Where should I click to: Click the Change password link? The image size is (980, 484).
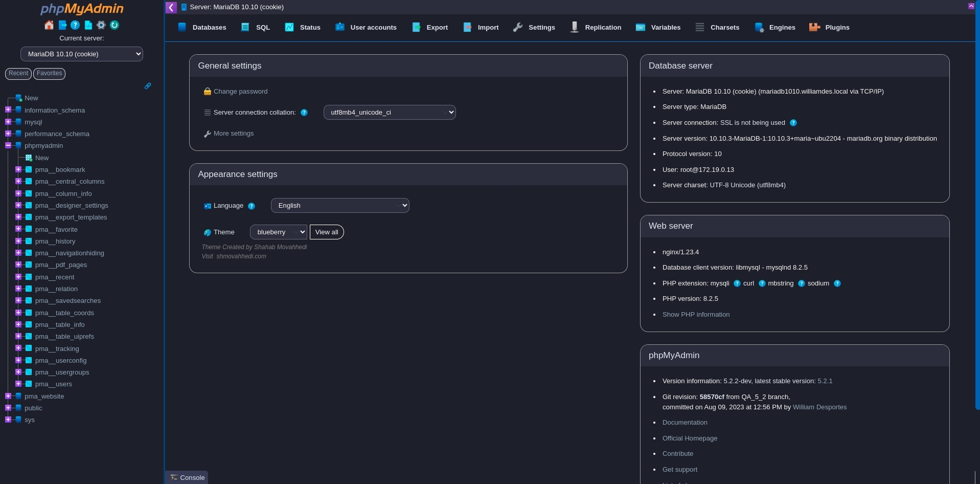[x=240, y=92]
